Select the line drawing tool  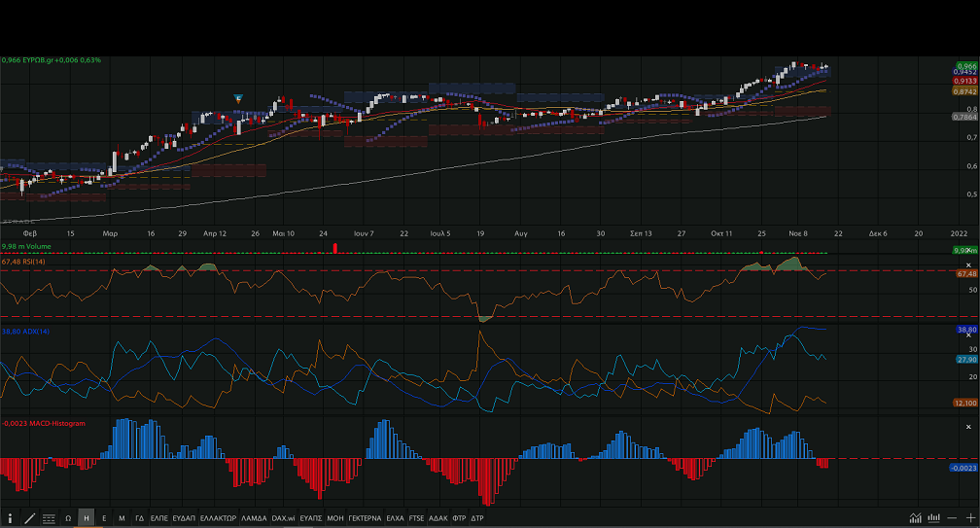pos(29,518)
